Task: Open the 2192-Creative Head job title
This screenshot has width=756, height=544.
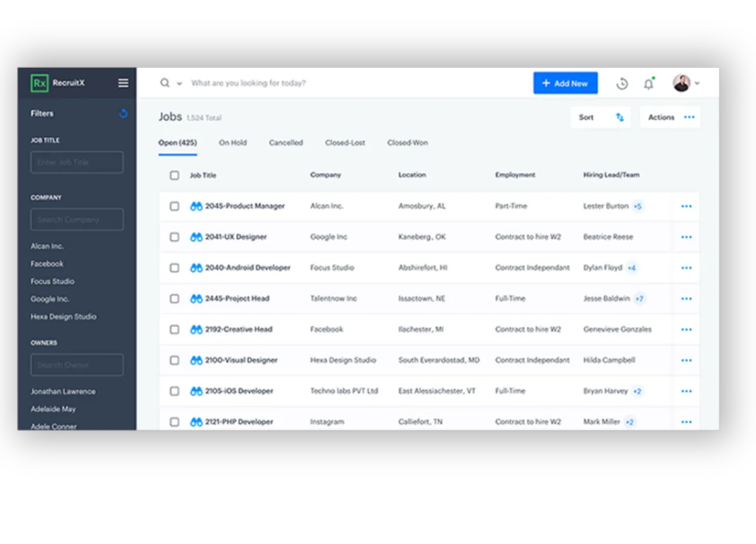Action: 239,329
